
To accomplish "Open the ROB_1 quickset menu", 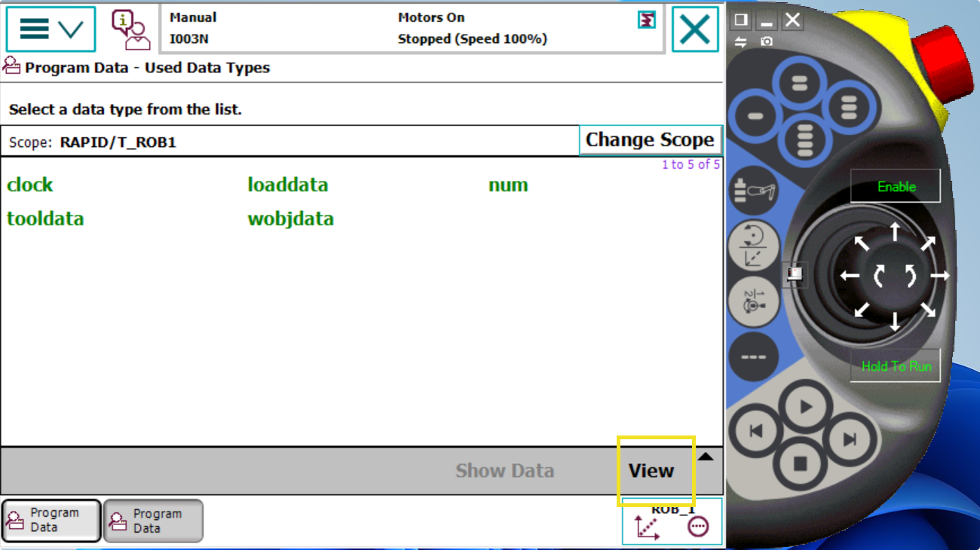I will tap(672, 521).
